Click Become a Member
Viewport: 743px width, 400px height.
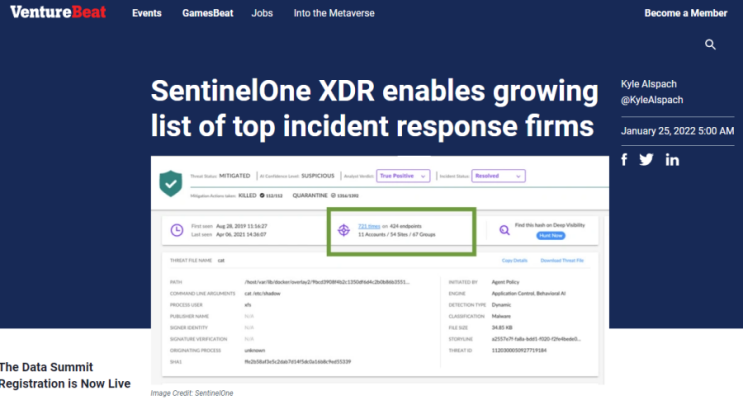[x=685, y=13]
